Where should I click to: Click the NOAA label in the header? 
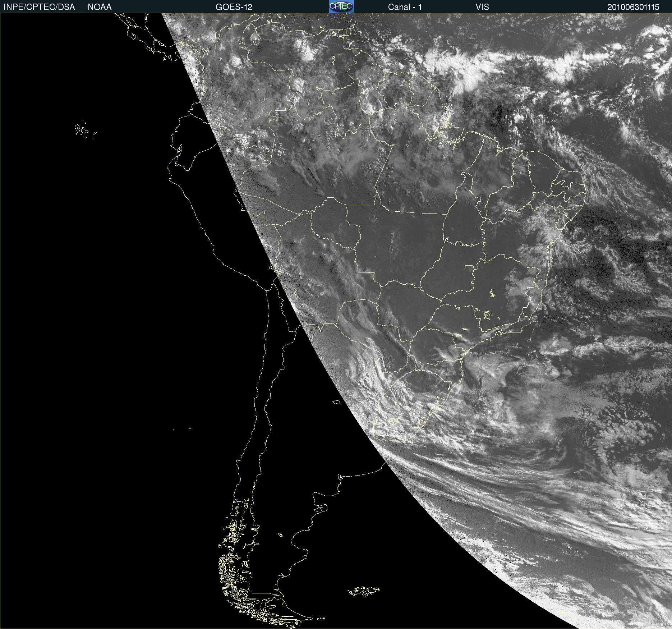[100, 7]
